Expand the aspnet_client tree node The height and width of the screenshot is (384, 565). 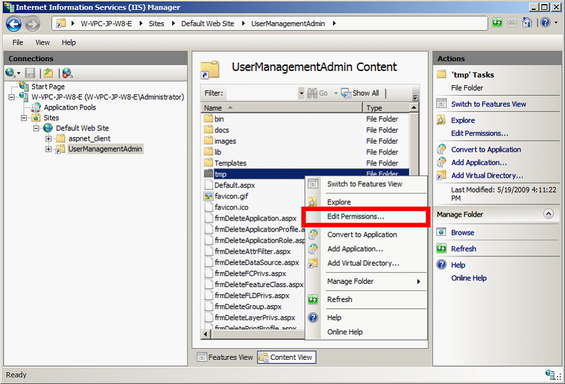[x=48, y=139]
